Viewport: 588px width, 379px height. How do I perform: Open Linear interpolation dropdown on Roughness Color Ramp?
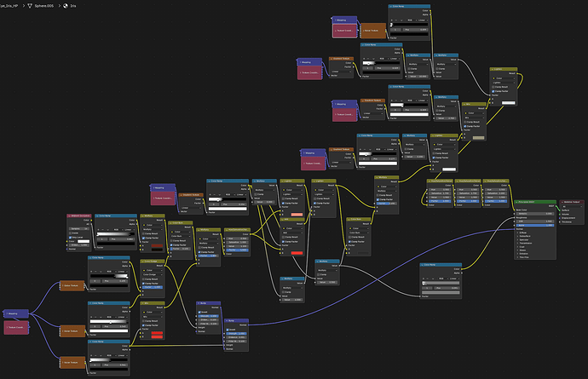[x=454, y=279]
